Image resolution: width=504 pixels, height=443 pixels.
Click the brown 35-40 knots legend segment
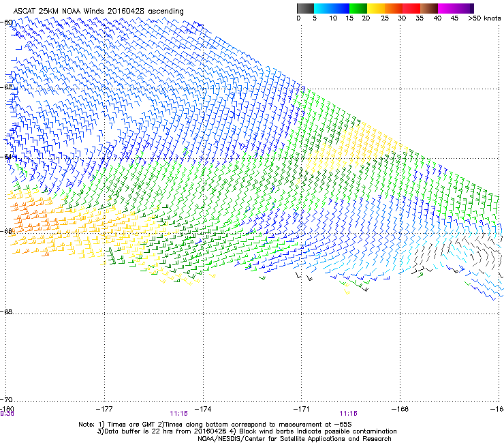tap(429, 8)
